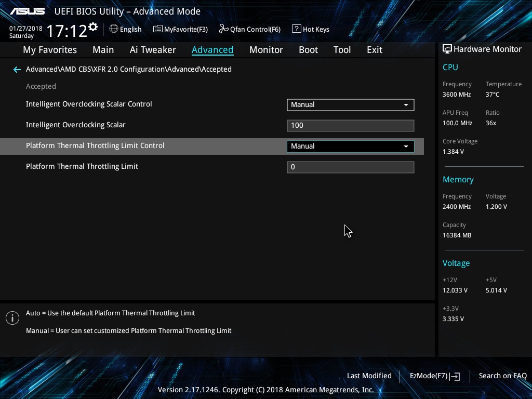Go to Ai Tweaker tab
The width and height of the screenshot is (532, 399).
(x=153, y=50)
